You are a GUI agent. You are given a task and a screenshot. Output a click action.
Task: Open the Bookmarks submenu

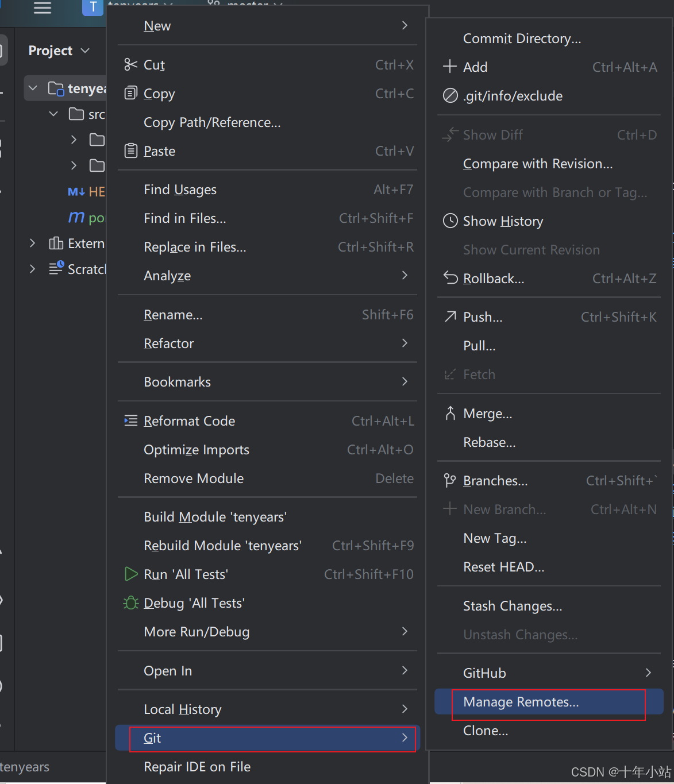tap(268, 382)
